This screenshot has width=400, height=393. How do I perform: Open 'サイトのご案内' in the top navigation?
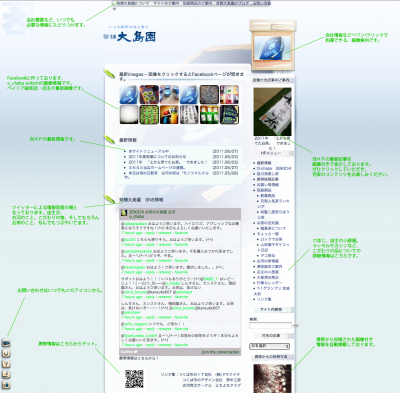coord(166,3)
